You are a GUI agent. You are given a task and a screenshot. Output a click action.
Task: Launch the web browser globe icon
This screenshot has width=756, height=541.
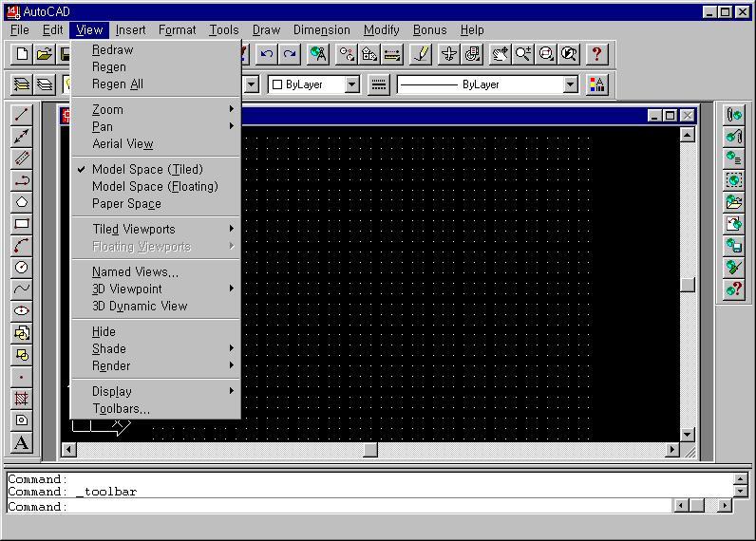(318, 54)
